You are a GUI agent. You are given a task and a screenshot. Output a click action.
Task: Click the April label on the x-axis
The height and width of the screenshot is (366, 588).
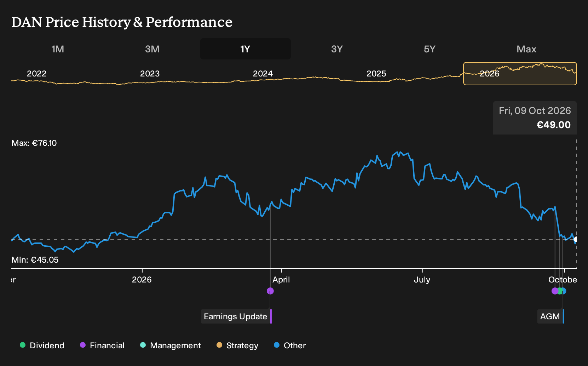[281, 280]
